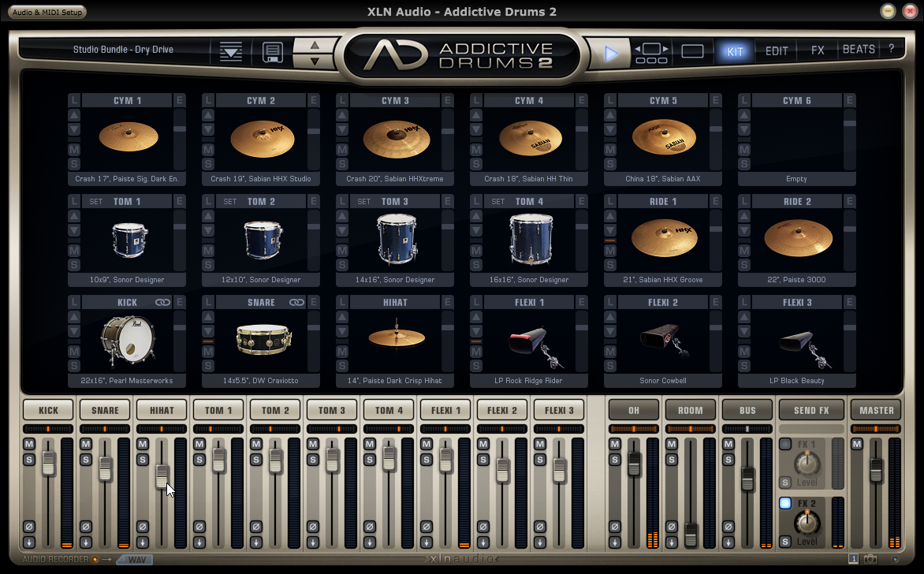The width and height of the screenshot is (924, 574).
Task: Solo the SNARE mixer channel
Action: tap(85, 460)
